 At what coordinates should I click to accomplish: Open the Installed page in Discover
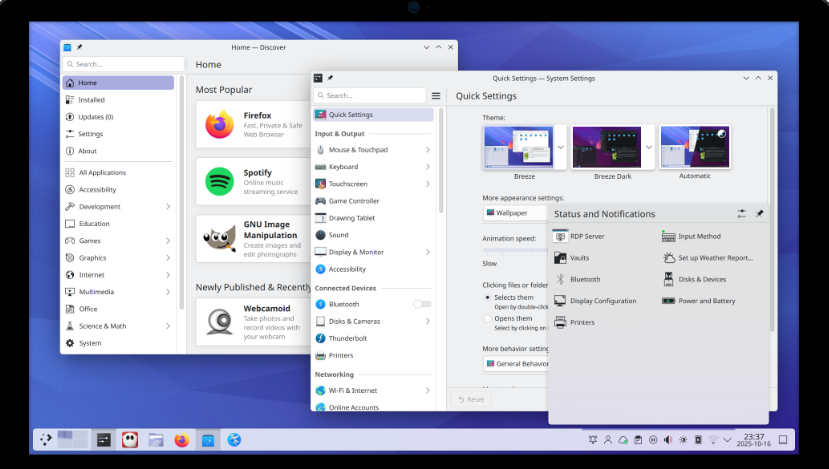pyautogui.click(x=91, y=100)
